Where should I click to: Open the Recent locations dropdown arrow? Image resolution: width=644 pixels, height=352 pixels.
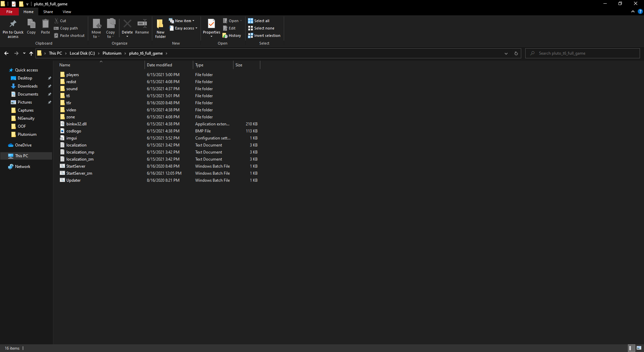(x=24, y=53)
